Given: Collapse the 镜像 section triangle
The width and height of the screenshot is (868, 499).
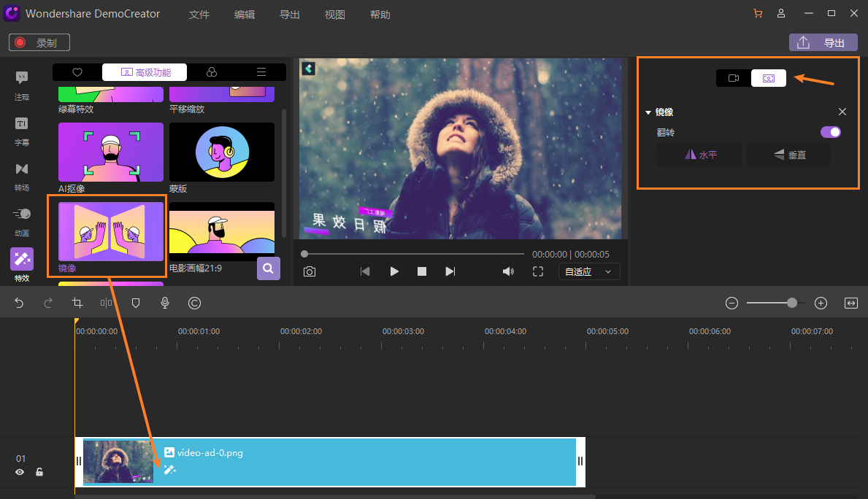Looking at the screenshot, I should click(x=648, y=112).
